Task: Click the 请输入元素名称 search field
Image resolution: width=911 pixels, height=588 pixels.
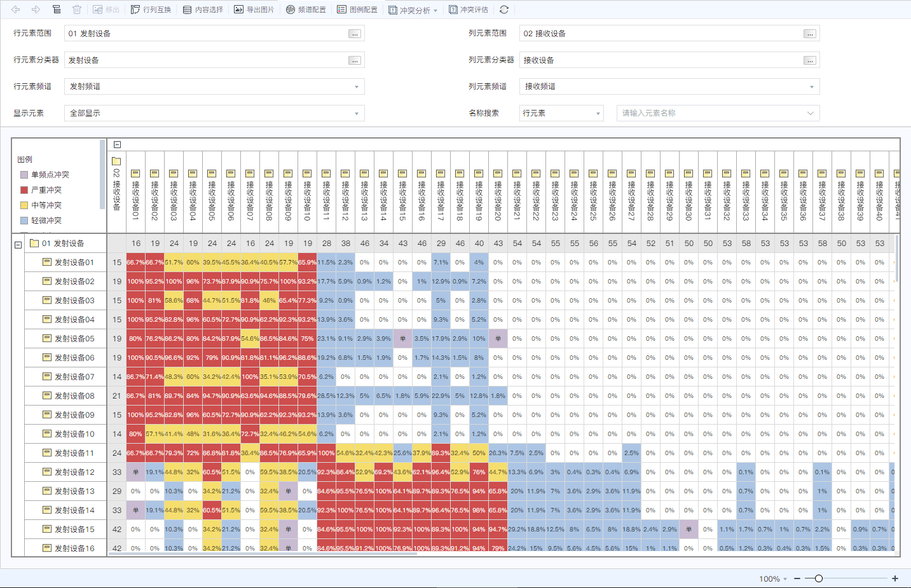Action: point(718,113)
